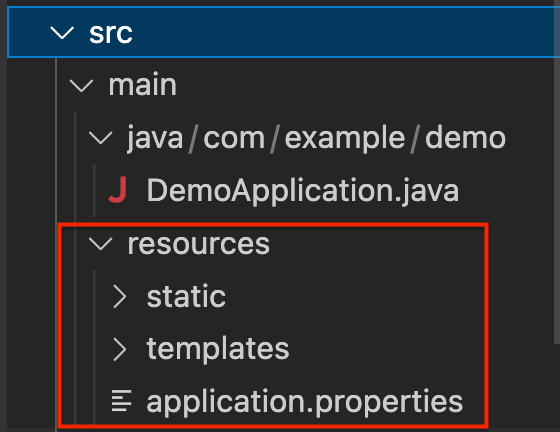Expand the static folder chevron

pos(119,296)
